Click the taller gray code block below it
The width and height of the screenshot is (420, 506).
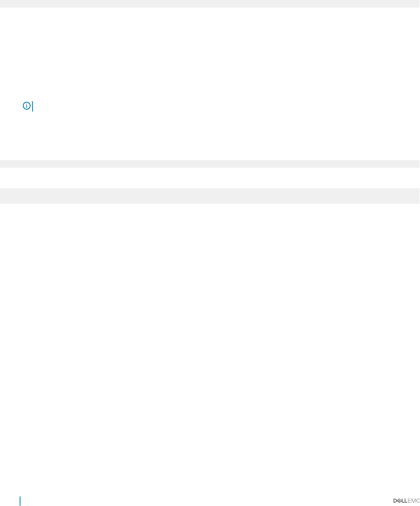pyautogui.click(x=210, y=196)
